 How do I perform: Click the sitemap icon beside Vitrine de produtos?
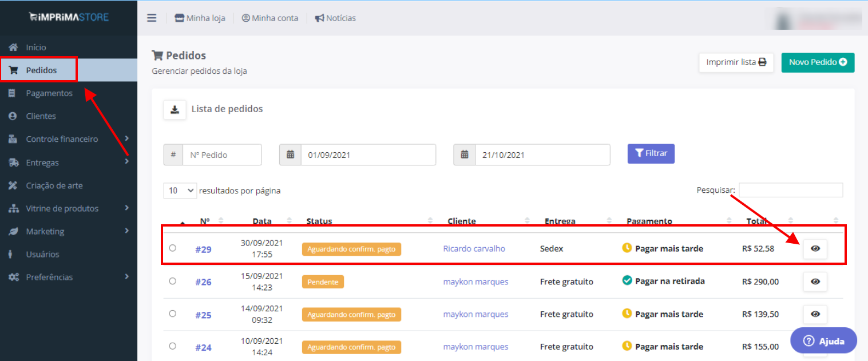click(14, 208)
